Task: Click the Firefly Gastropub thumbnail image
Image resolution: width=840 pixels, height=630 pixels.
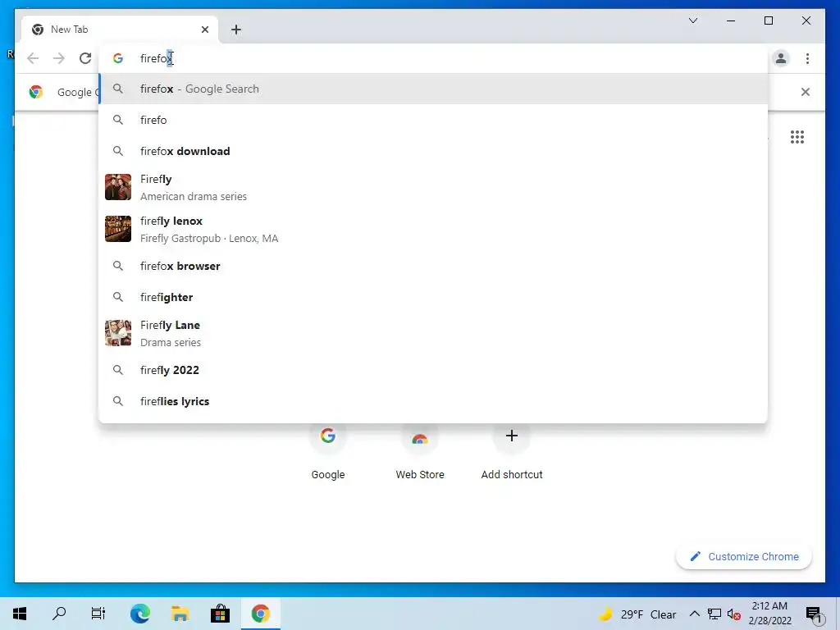Action: point(118,229)
